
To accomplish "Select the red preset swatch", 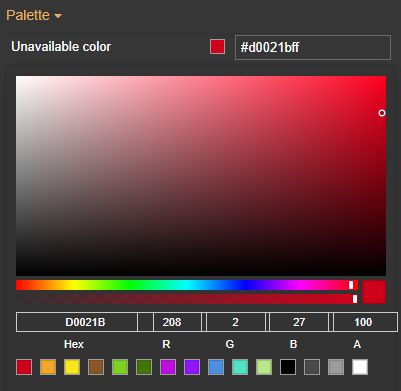I will 24,367.
